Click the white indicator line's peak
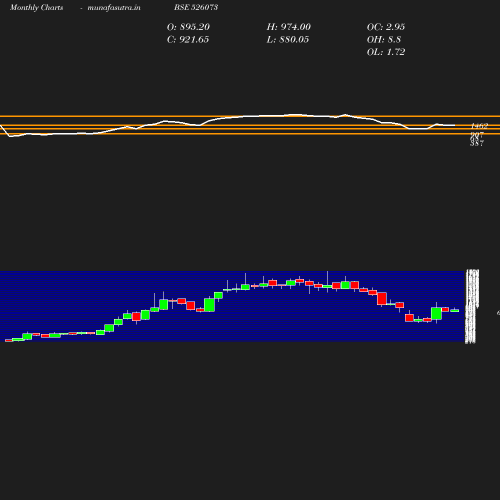Screen dimensions: 500x500 [345, 115]
